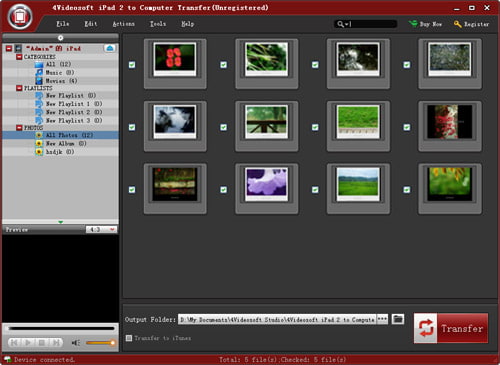The image size is (500, 365).
Task: Click the eject device icon
Action: coord(110,48)
